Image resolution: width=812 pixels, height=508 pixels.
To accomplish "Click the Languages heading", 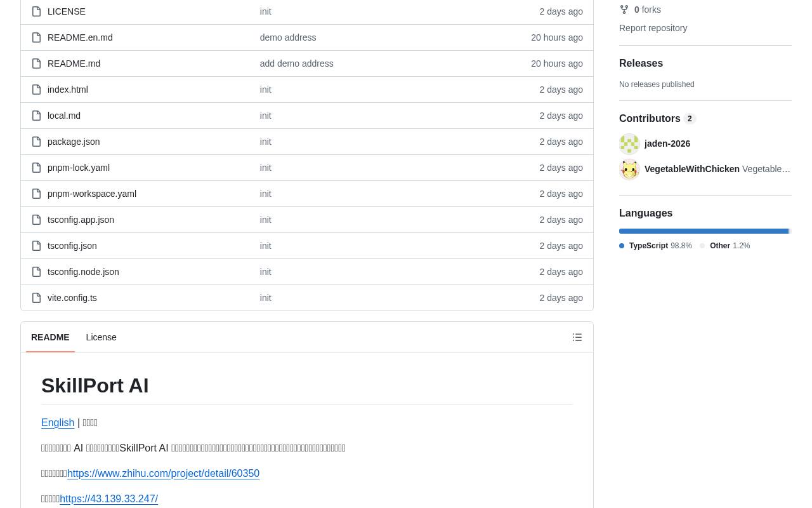I will tap(646, 213).
